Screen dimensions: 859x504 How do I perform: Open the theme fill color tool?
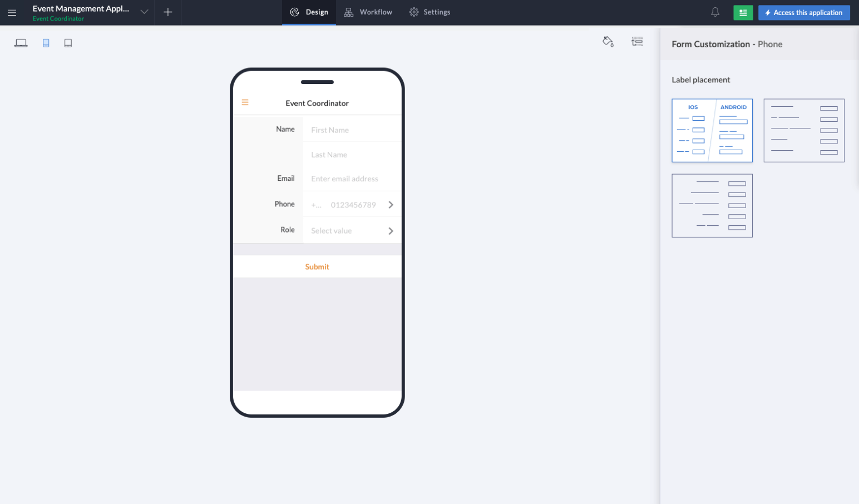tap(608, 41)
